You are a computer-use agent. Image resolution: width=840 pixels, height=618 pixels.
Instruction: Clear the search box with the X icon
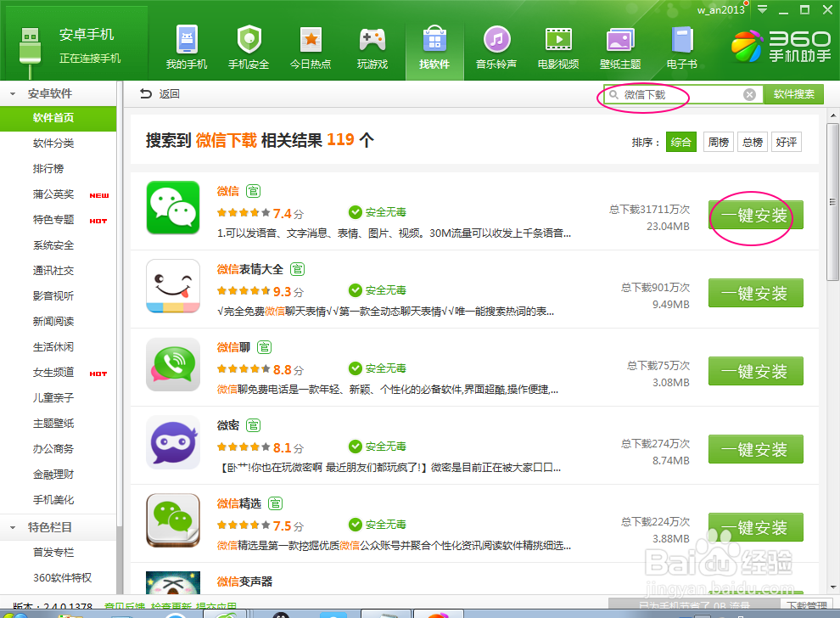click(x=749, y=95)
